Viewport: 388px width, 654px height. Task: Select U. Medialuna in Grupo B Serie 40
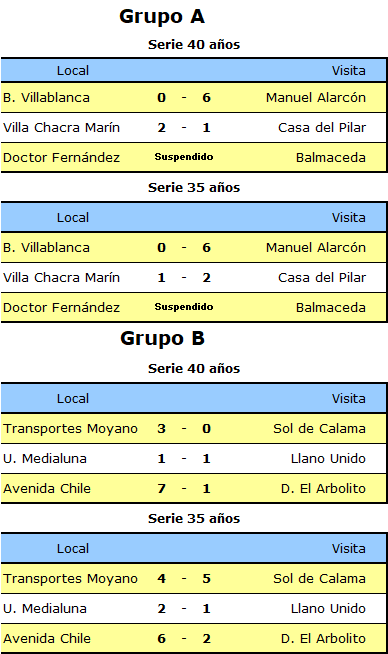(45, 459)
